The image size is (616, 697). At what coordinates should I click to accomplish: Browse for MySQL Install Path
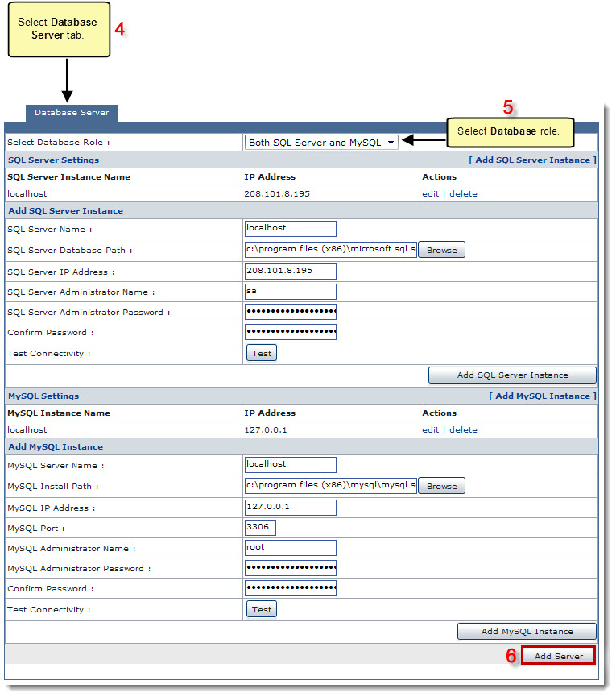(x=441, y=486)
